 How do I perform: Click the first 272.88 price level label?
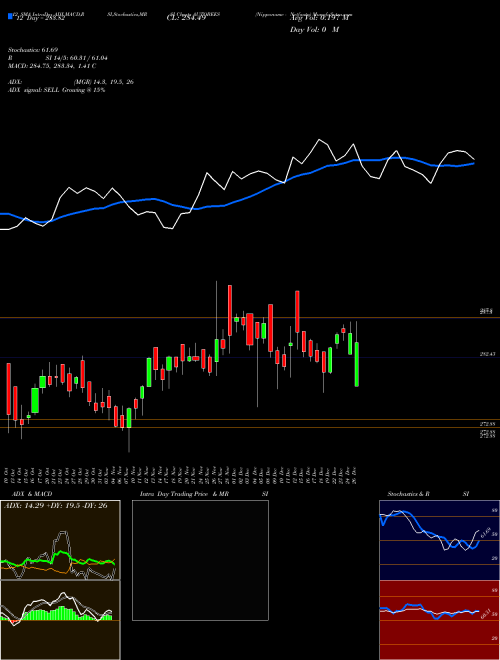487,423
